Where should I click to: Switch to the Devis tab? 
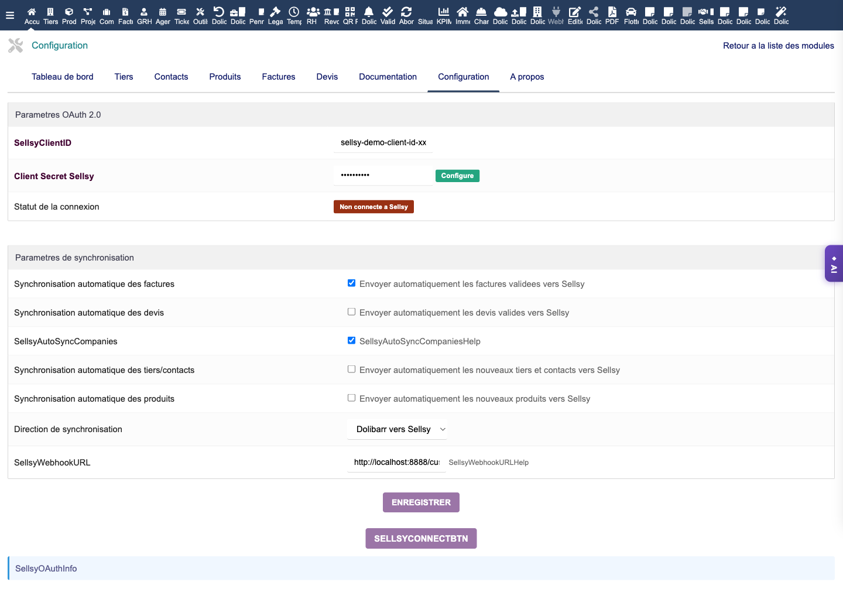coord(327,77)
